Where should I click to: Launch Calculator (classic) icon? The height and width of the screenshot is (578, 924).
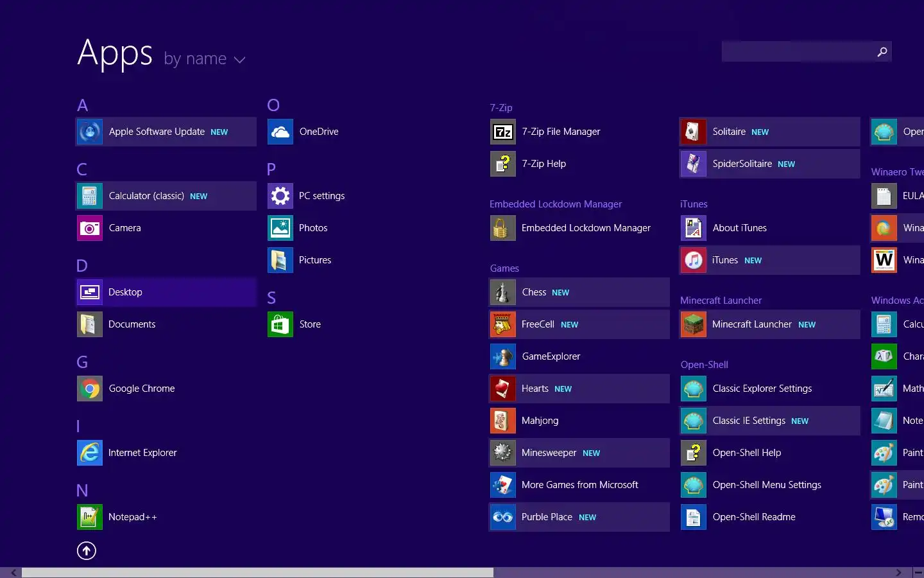(x=90, y=196)
